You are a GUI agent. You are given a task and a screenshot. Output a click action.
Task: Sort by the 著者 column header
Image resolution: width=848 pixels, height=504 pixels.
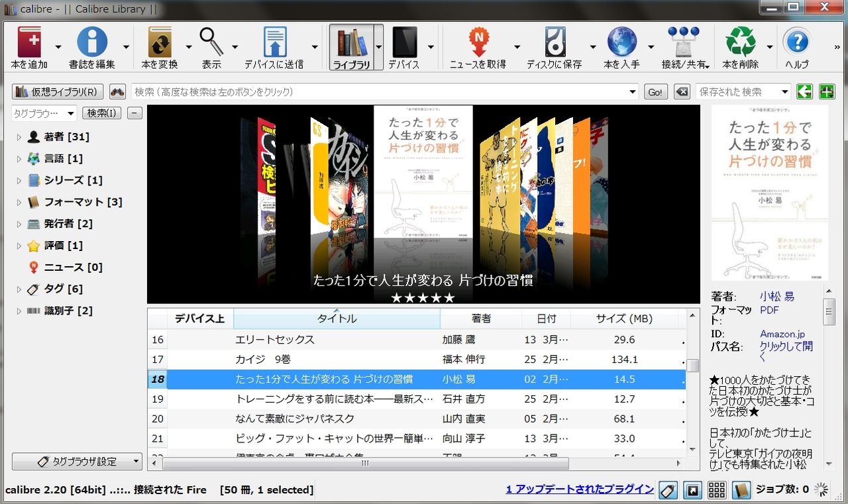pos(481,319)
